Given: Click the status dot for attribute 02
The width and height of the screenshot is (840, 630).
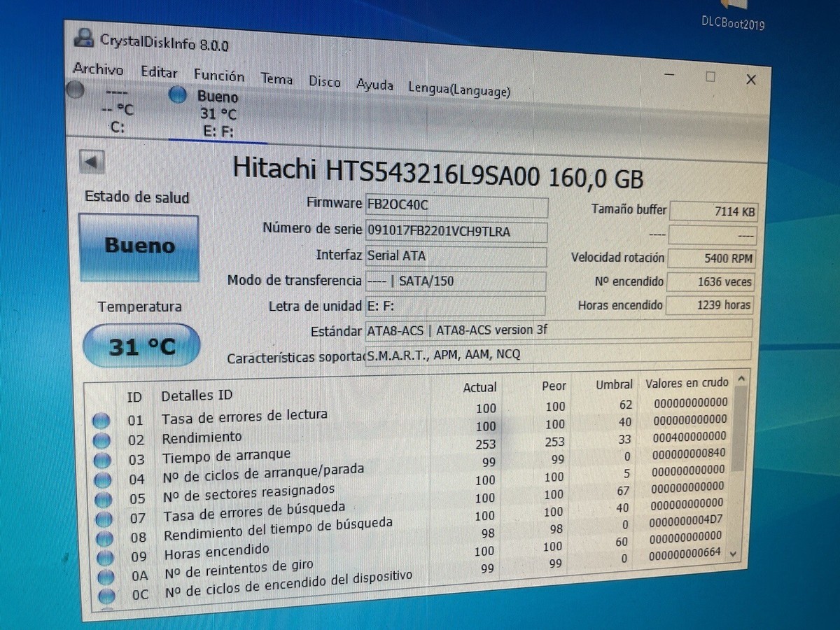Looking at the screenshot, I should [x=102, y=440].
